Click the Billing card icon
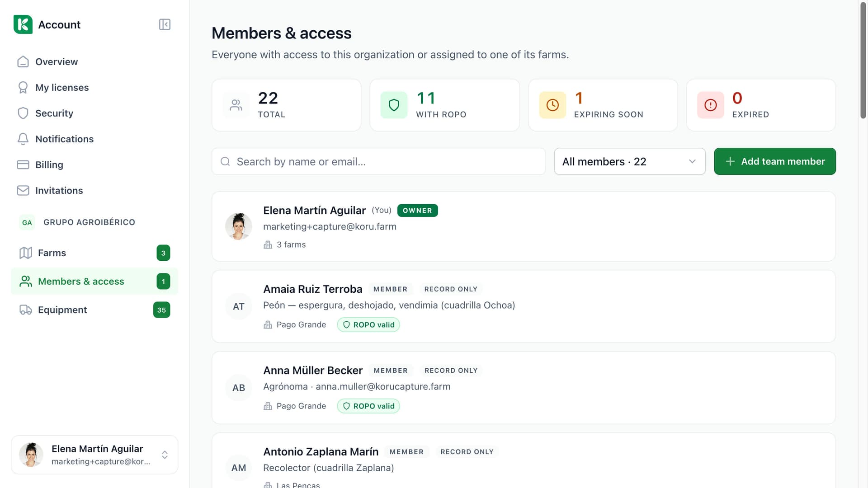 23,164
